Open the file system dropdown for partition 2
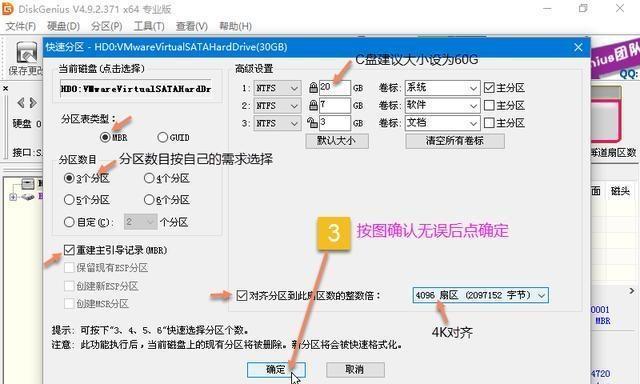640x384 pixels. tap(278, 106)
